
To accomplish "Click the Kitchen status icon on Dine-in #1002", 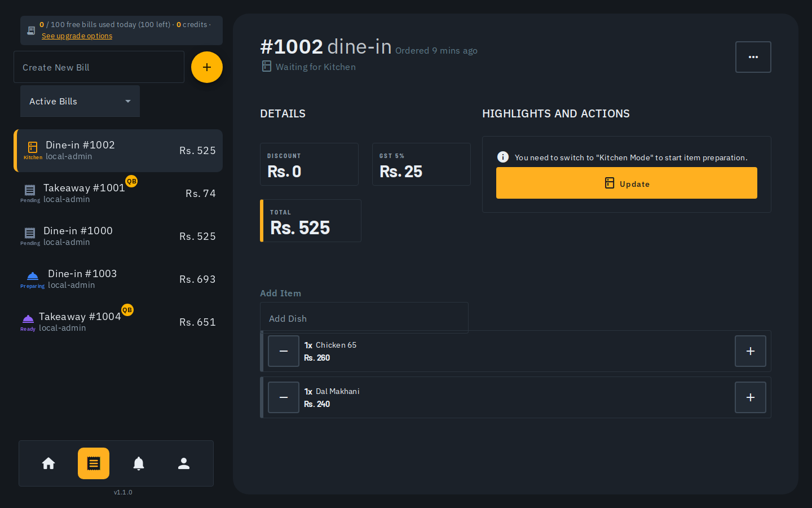I will (x=33, y=147).
